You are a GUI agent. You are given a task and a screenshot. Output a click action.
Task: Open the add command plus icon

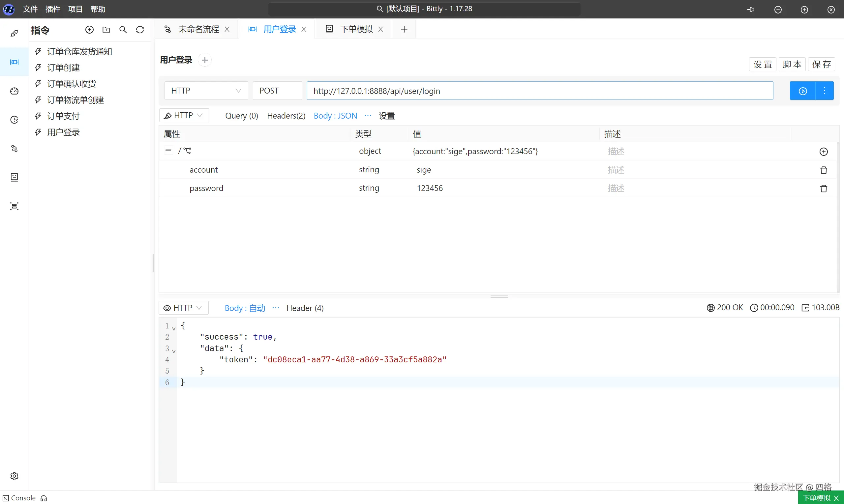click(89, 30)
